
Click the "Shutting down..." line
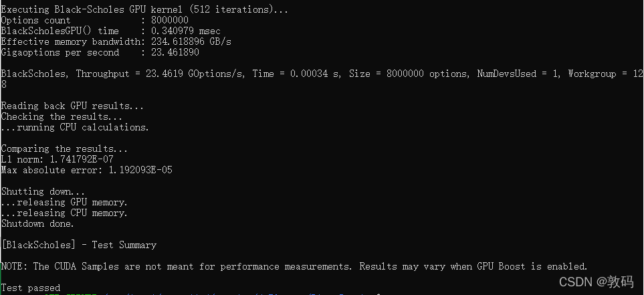(x=43, y=191)
